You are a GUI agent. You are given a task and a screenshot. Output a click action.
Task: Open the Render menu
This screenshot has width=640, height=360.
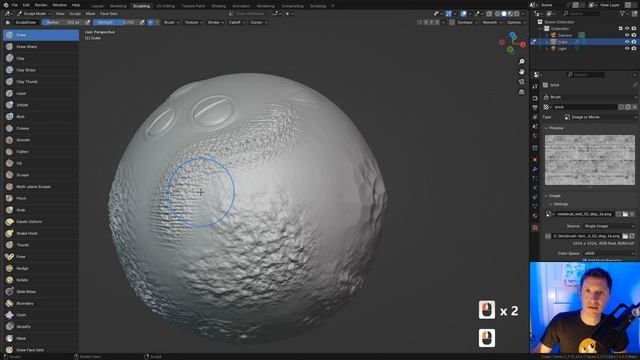(x=41, y=5)
